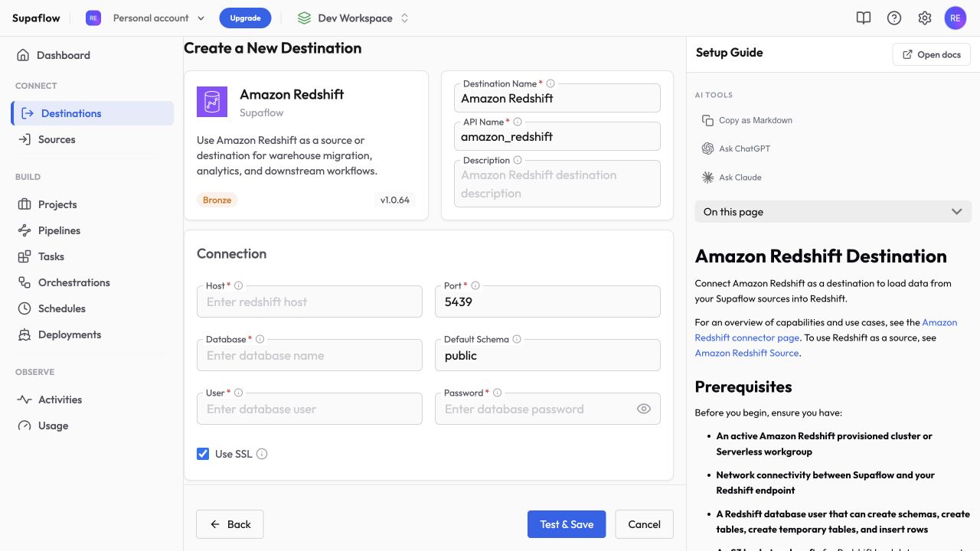
Task: Click the Bronze badge
Action: 217,200
